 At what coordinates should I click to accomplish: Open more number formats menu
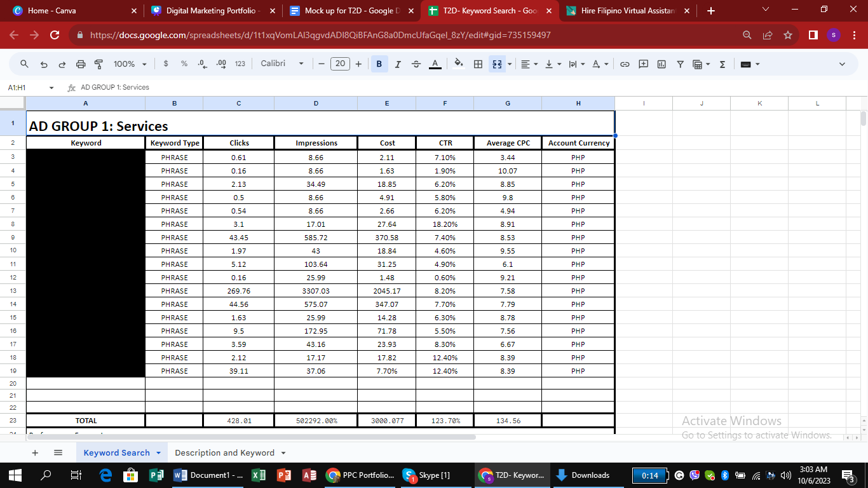pyautogui.click(x=240, y=64)
